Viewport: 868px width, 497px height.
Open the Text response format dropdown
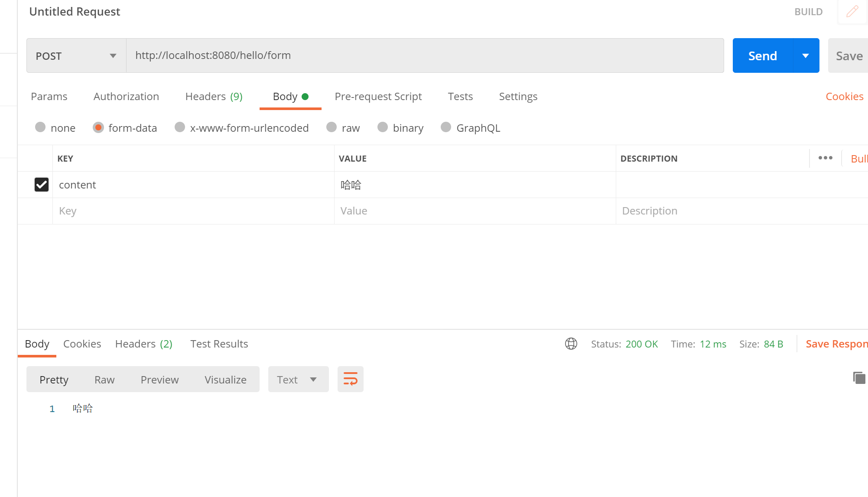(298, 379)
